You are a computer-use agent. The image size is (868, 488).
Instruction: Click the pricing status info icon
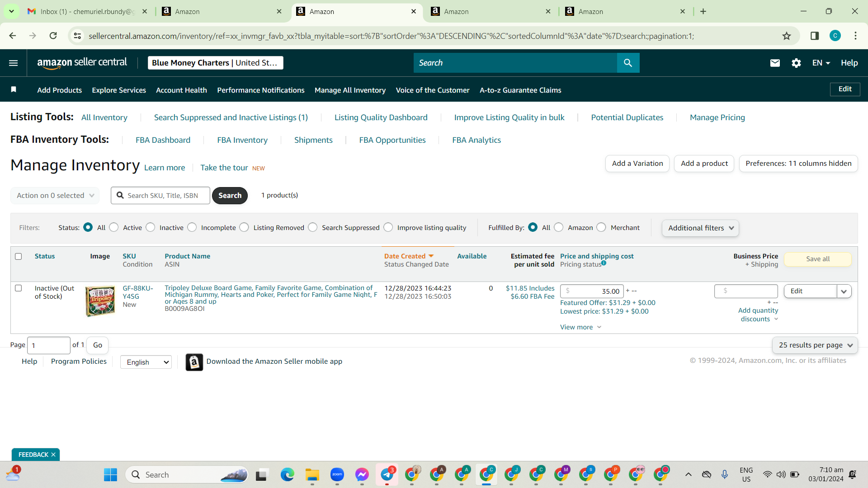click(x=604, y=263)
